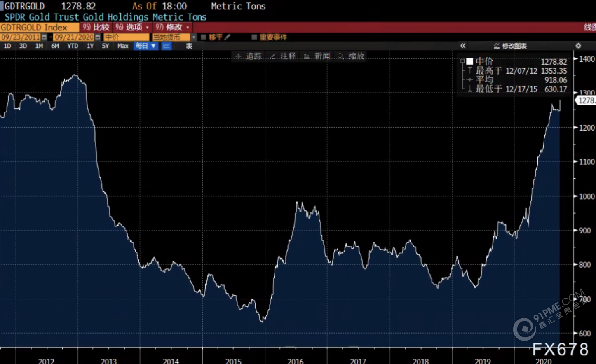Select the YTD time range
The height and width of the screenshot is (364, 596).
pos(73,46)
